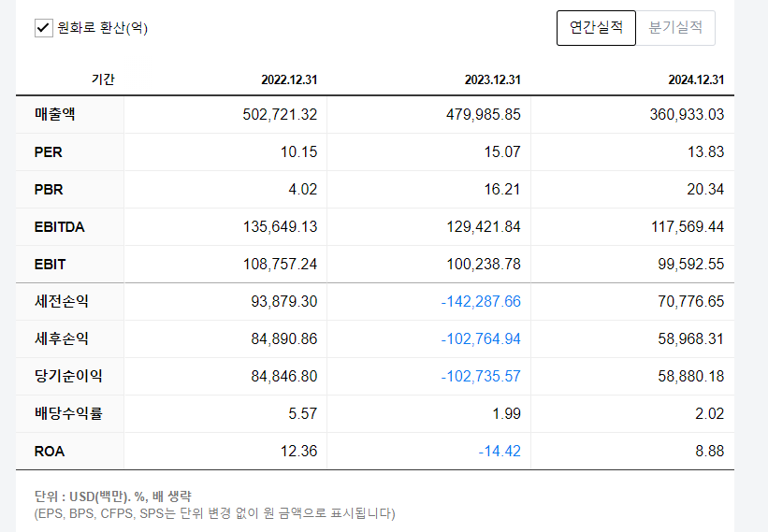This screenshot has width=768, height=532.
Task: Click the 단위 : USD(백만) unit note
Action: (112, 496)
